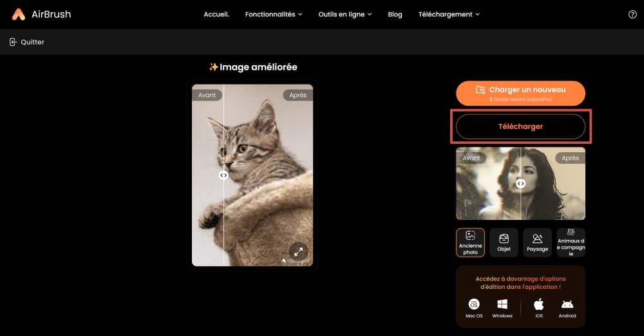Expand the Téléchargement nav dropdown
644x336 pixels.
pos(449,14)
